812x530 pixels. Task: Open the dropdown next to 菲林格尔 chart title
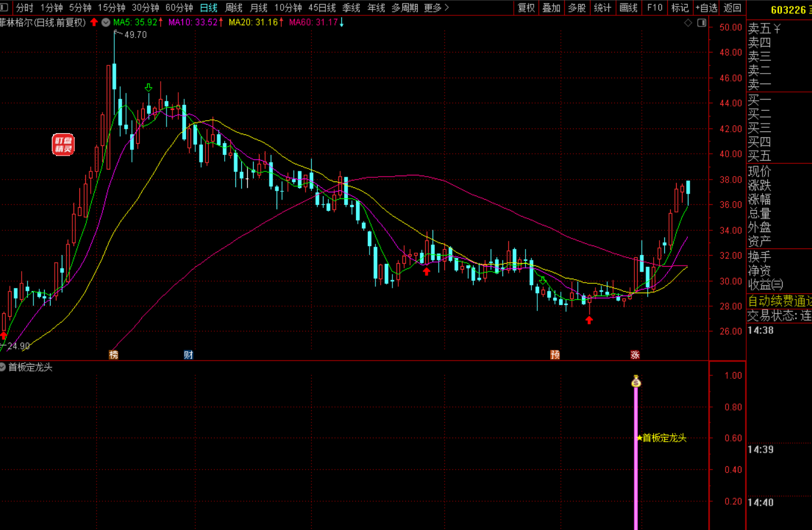[x=106, y=22]
